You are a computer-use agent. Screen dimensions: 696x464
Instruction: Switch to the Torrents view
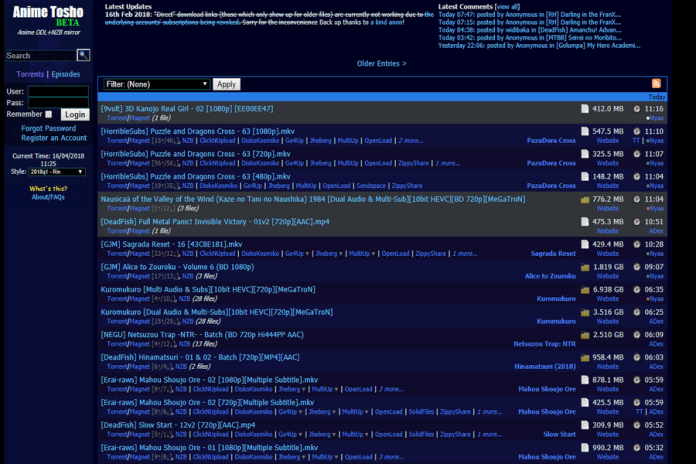(x=30, y=74)
